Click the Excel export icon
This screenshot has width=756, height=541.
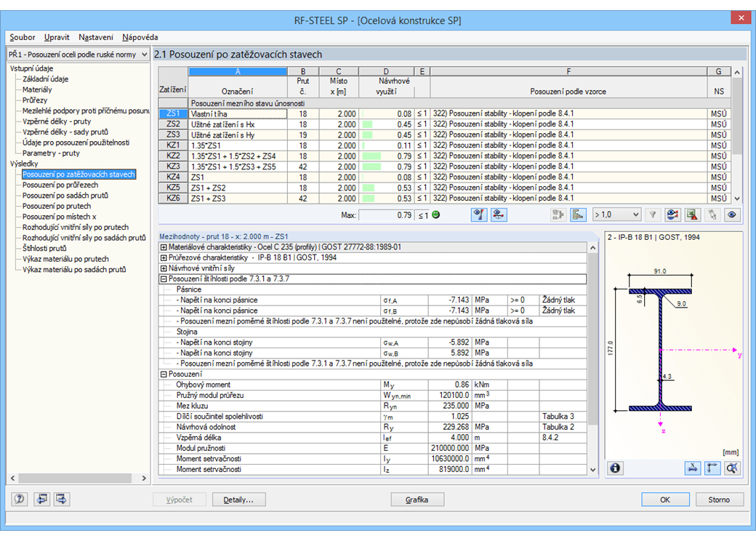click(692, 215)
